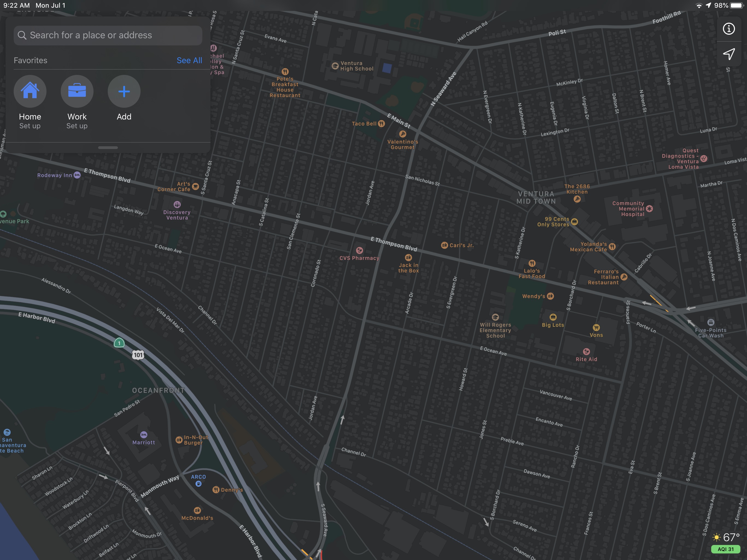Select the Vons grocery store pin
Viewport: 747px width, 560px height.
coord(596,328)
